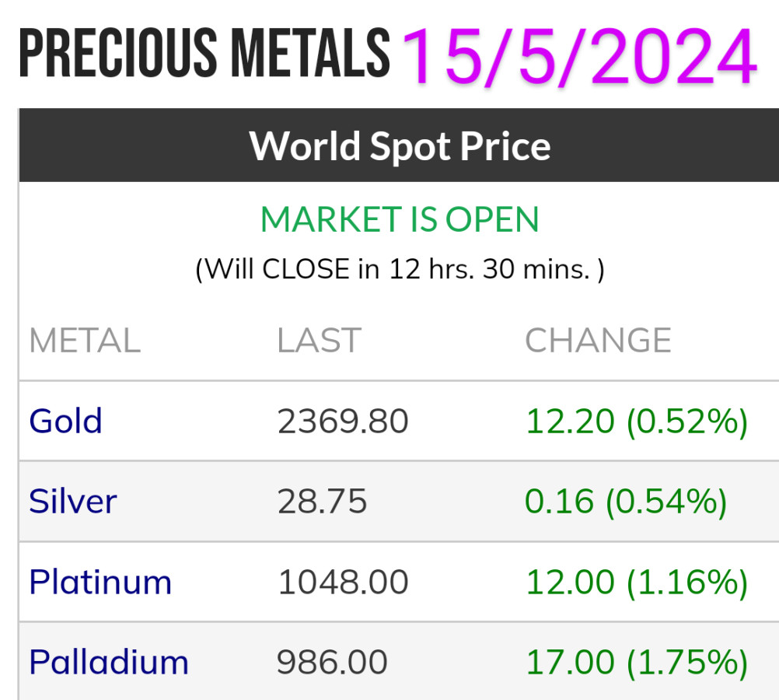Click the METAL column header

tap(85, 341)
